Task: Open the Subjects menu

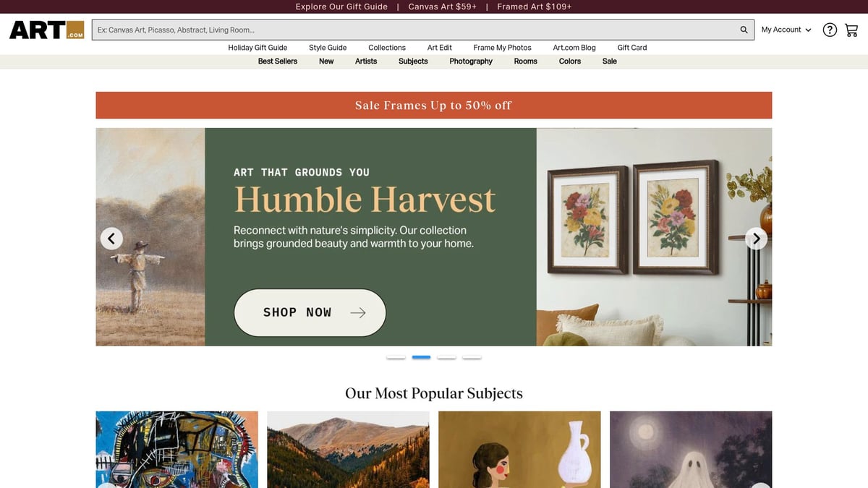Action: coord(413,61)
